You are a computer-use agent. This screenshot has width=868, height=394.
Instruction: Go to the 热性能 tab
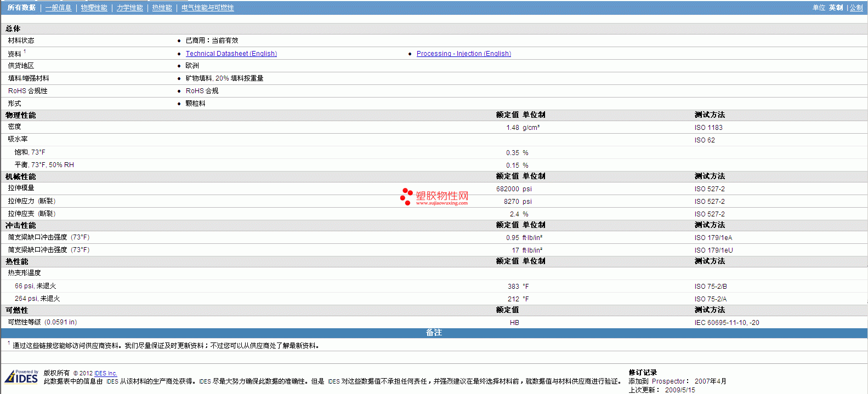point(162,8)
